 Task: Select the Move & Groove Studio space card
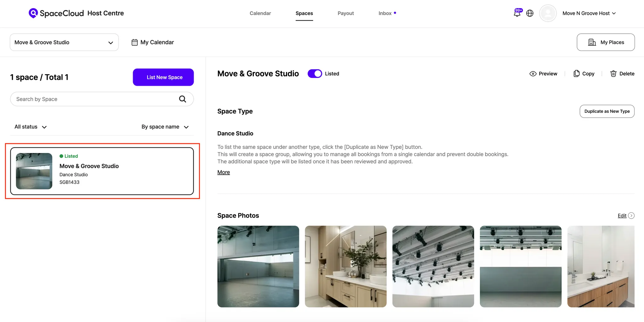(102, 171)
